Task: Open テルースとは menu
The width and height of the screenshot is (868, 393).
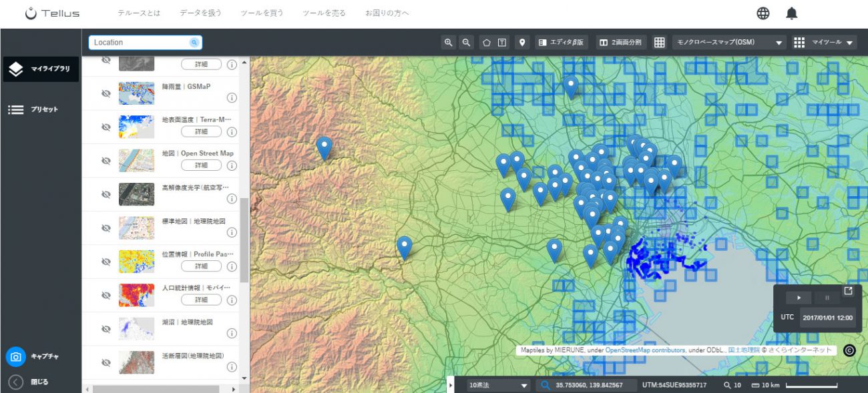Action: point(139,13)
